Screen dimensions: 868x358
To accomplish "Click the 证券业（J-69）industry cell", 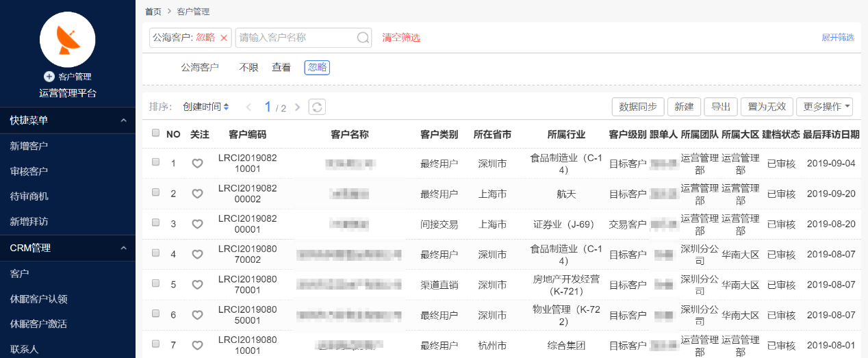I will tap(566, 224).
